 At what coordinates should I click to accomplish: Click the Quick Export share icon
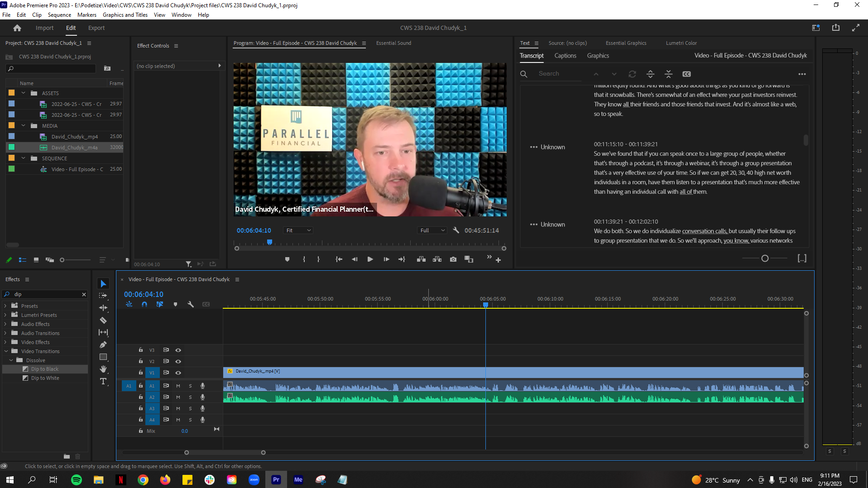tap(836, 28)
